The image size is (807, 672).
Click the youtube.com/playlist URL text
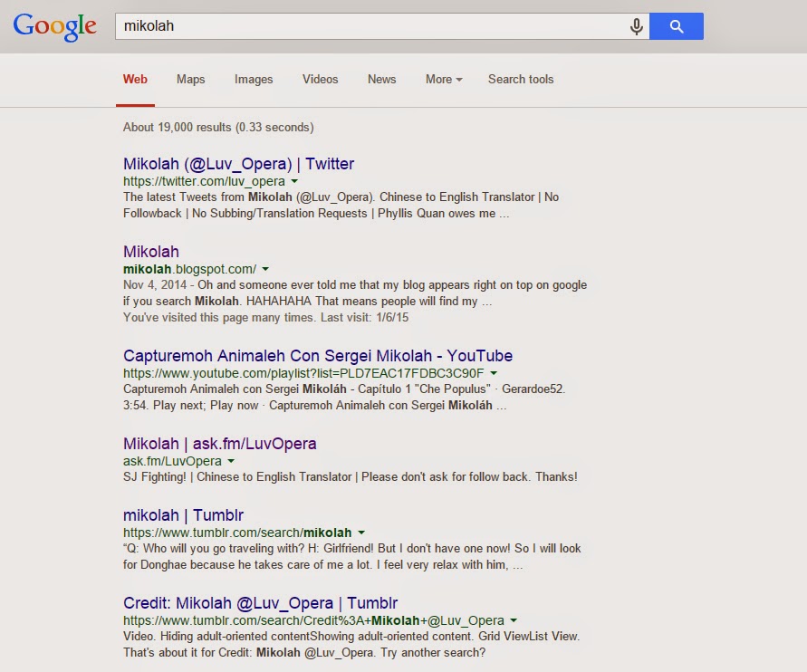303,373
